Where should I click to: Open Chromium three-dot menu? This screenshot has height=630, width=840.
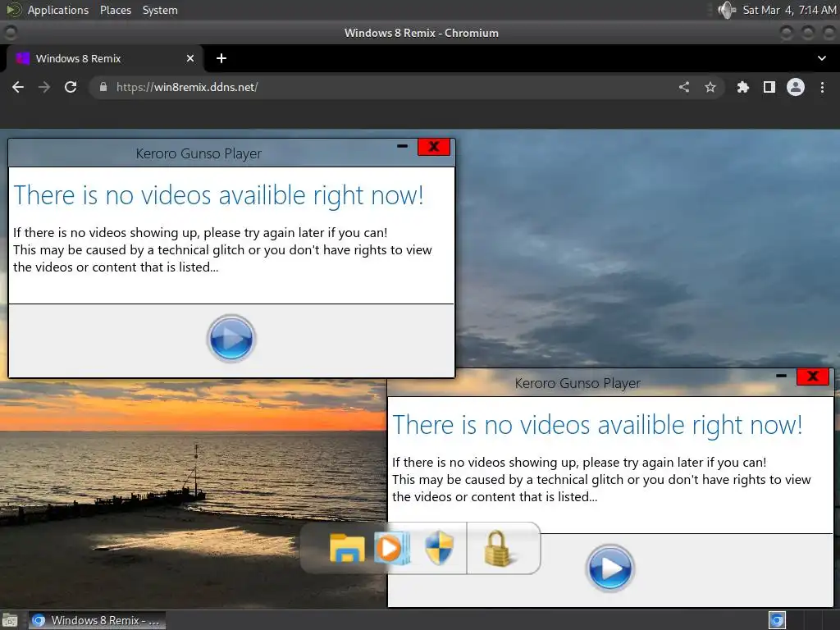(822, 87)
